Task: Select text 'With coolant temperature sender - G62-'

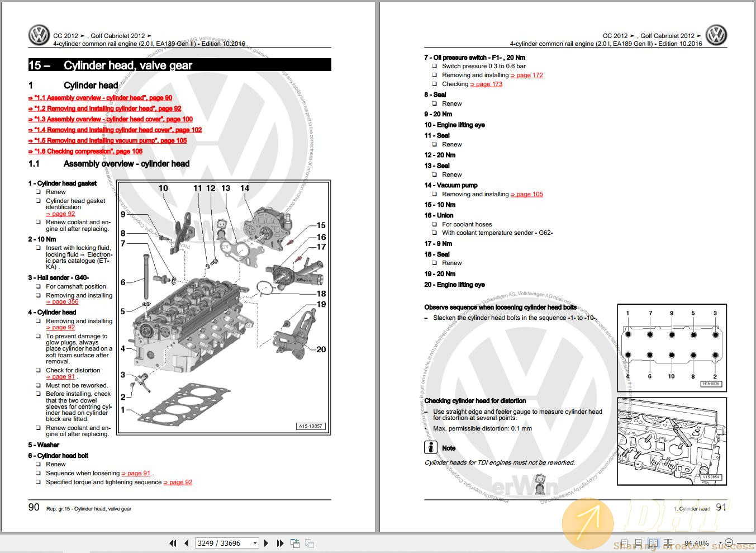Action: (x=497, y=233)
